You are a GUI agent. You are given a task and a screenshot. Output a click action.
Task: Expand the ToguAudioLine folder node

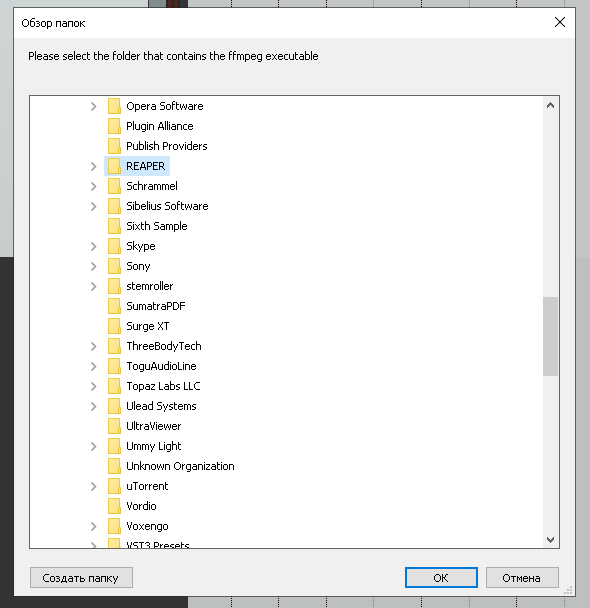pos(93,366)
